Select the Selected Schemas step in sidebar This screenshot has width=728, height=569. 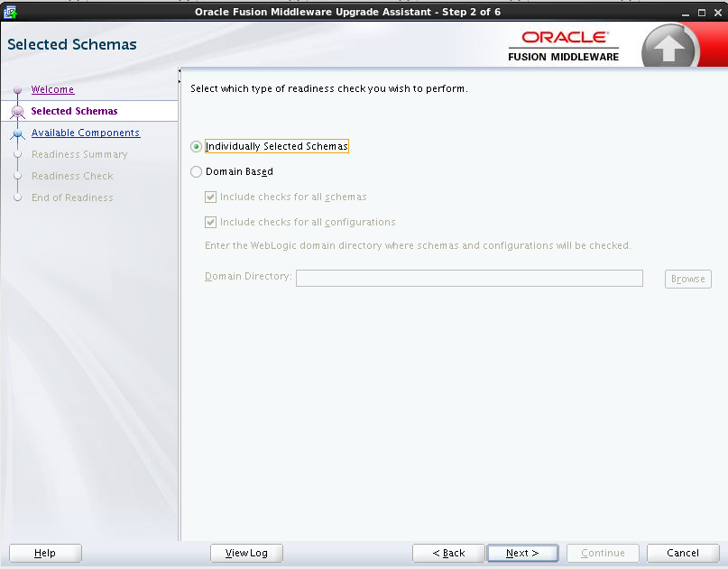pyautogui.click(x=74, y=111)
